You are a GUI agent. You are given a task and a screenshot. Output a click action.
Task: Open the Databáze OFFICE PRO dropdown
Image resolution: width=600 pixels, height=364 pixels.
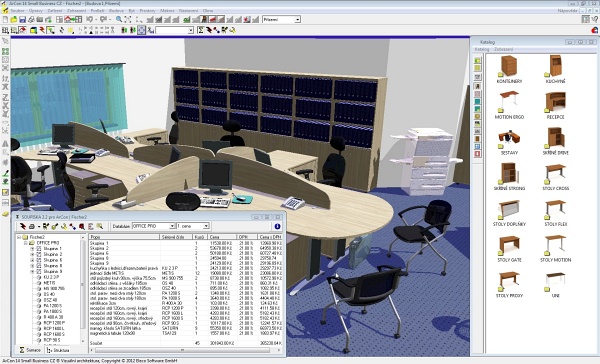click(153, 226)
